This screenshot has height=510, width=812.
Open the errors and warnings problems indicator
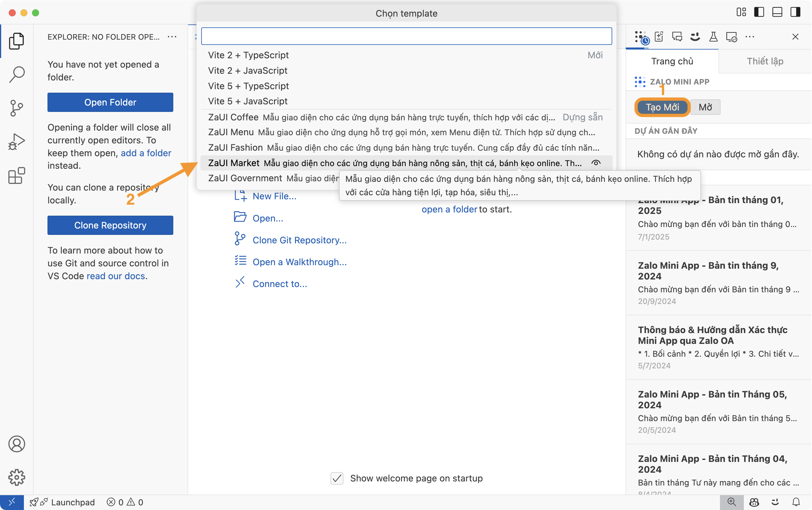pos(125,502)
